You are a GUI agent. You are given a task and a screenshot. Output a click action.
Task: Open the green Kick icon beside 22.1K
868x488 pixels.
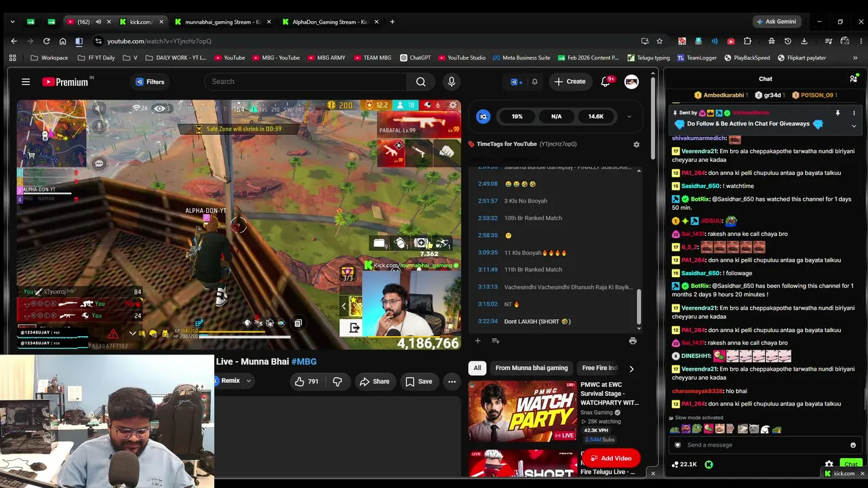pos(709,464)
